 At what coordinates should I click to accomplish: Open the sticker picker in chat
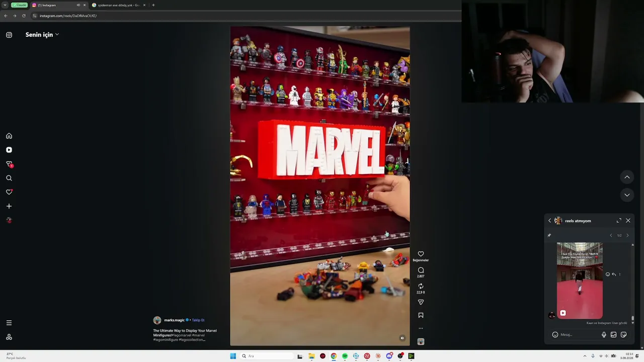(623, 334)
